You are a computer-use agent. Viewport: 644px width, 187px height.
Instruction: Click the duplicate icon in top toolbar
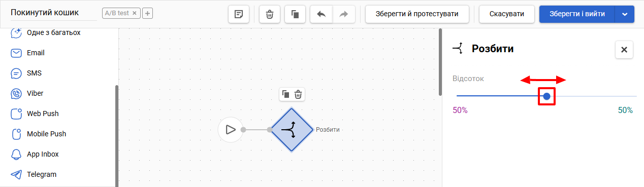tap(295, 14)
